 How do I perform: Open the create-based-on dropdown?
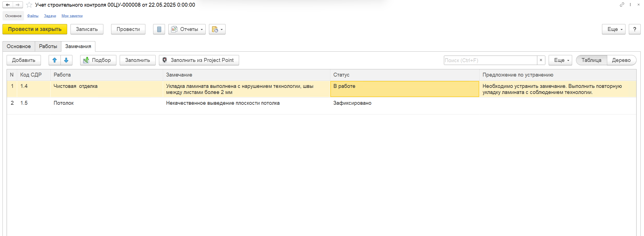pyautogui.click(x=217, y=29)
